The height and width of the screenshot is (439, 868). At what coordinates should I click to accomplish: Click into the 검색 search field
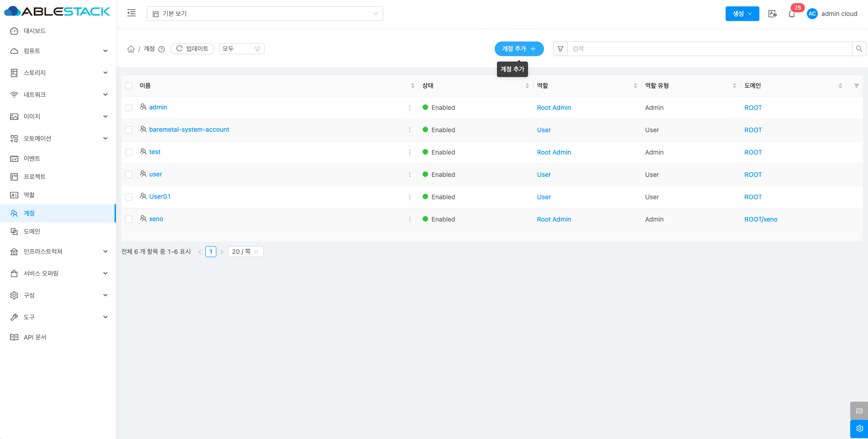click(709, 49)
